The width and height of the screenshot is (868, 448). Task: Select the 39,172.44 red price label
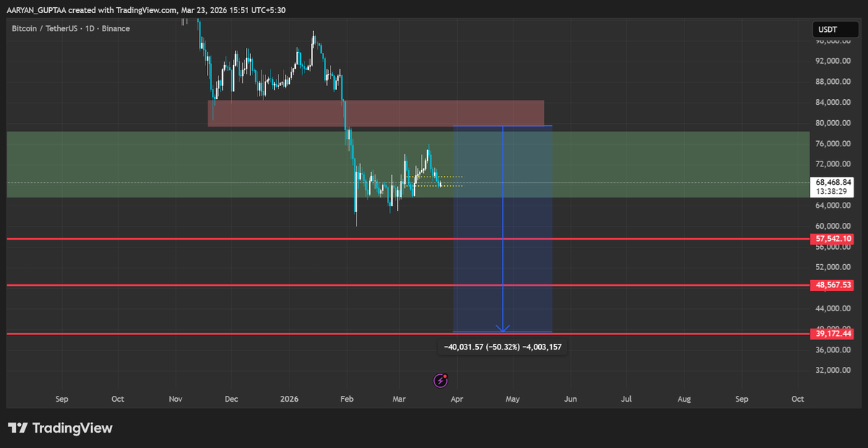834,334
